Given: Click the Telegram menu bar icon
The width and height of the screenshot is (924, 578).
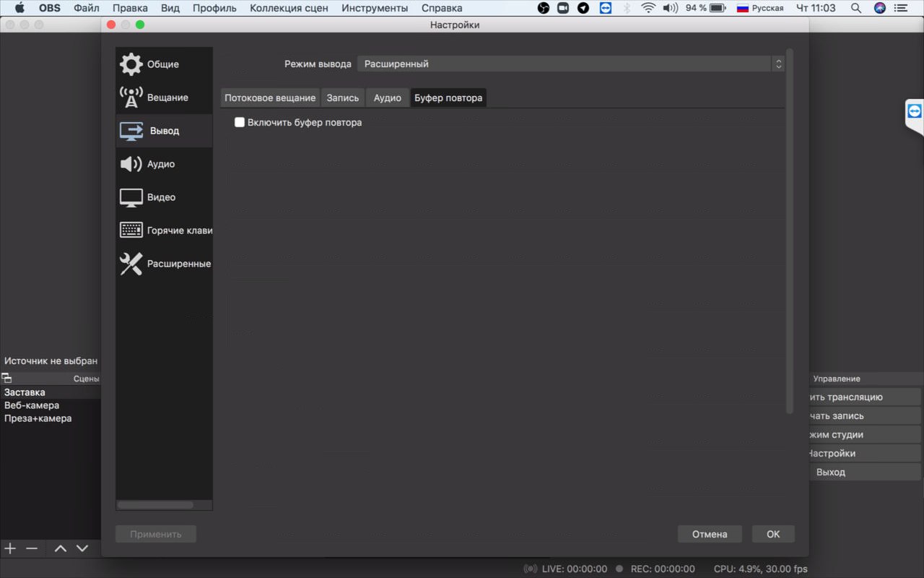Looking at the screenshot, I should pos(583,8).
